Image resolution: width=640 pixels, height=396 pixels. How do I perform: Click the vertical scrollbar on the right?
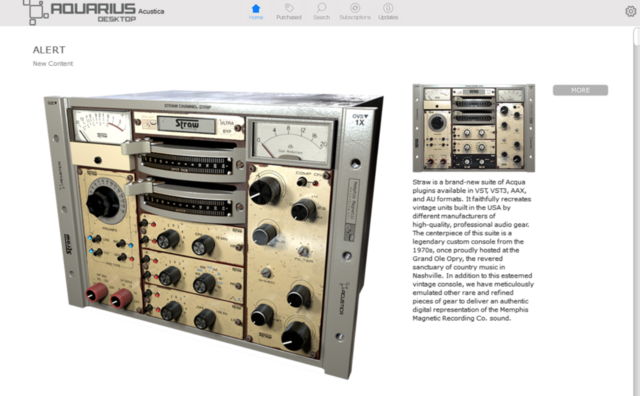[x=636, y=211]
